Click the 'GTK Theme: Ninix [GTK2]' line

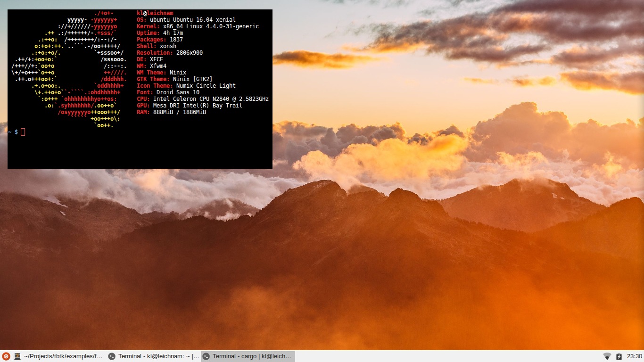(174, 79)
